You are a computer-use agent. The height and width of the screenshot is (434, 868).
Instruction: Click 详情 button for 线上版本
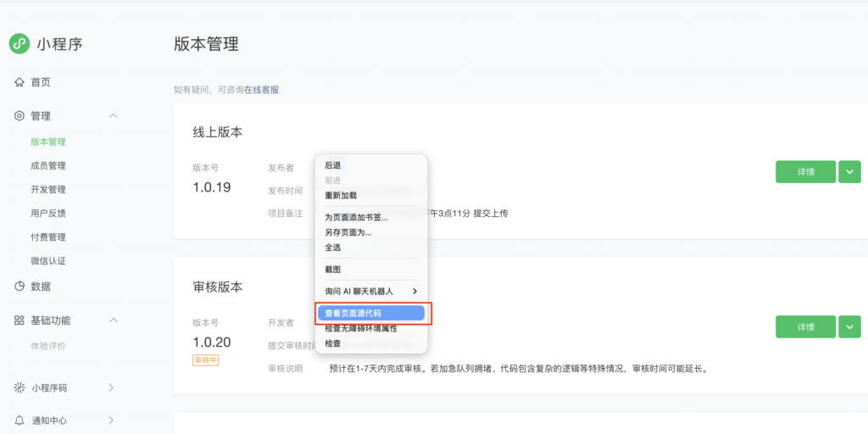[x=805, y=171]
